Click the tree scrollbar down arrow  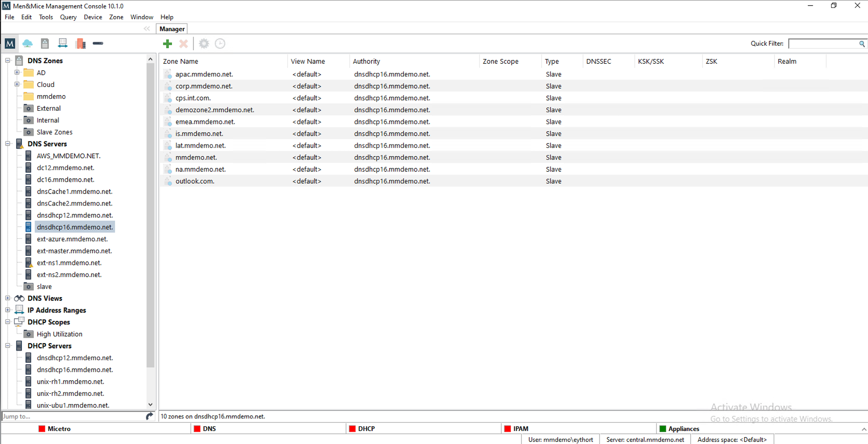[x=151, y=405]
